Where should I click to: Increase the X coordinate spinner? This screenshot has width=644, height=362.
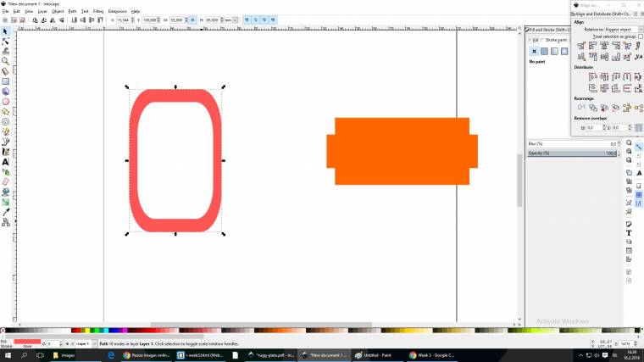pos(133,19)
